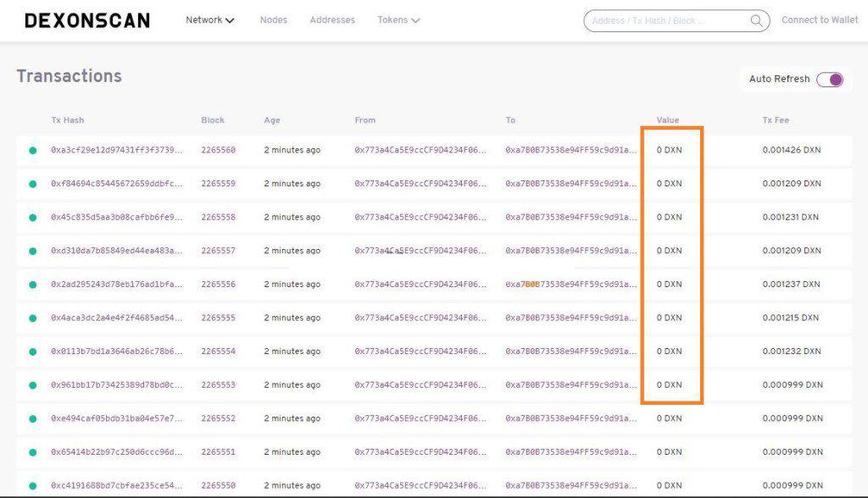
Task: Expand the Network dropdown menu
Action: [x=210, y=19]
